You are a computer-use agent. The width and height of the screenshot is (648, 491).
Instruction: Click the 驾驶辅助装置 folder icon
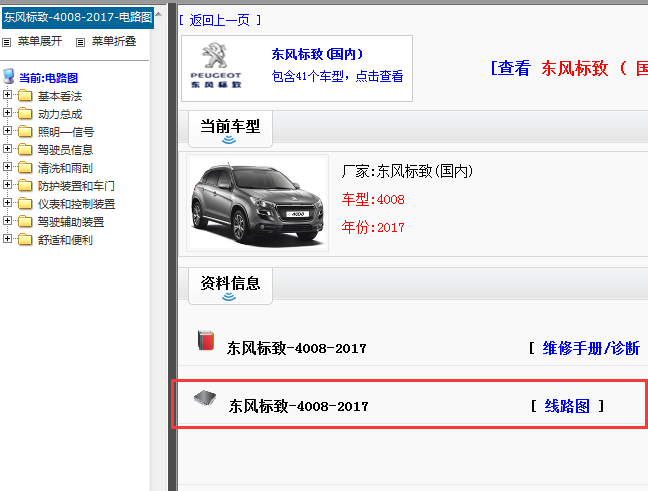point(25,222)
